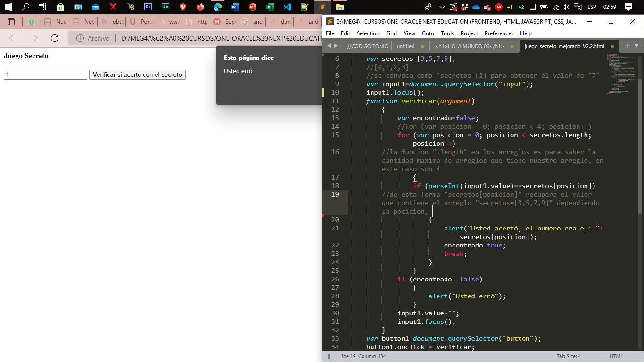Click the Dropbox tray icon

465,7
